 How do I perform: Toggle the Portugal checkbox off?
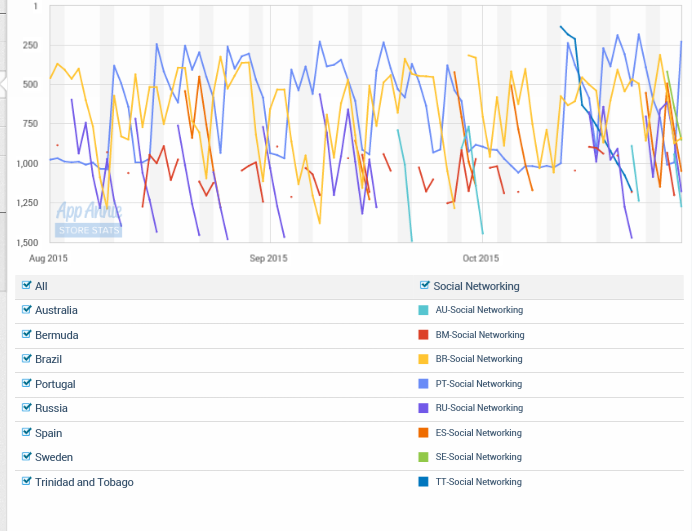pyautogui.click(x=27, y=384)
